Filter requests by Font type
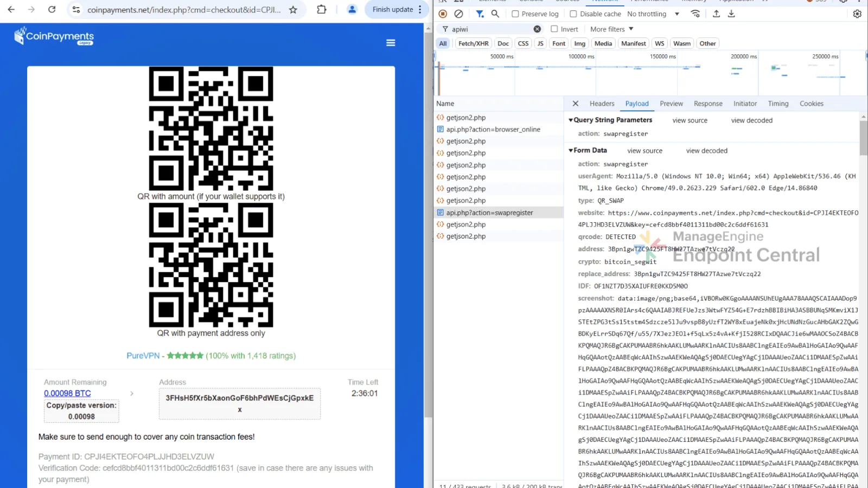The image size is (868, 488). pyautogui.click(x=559, y=43)
